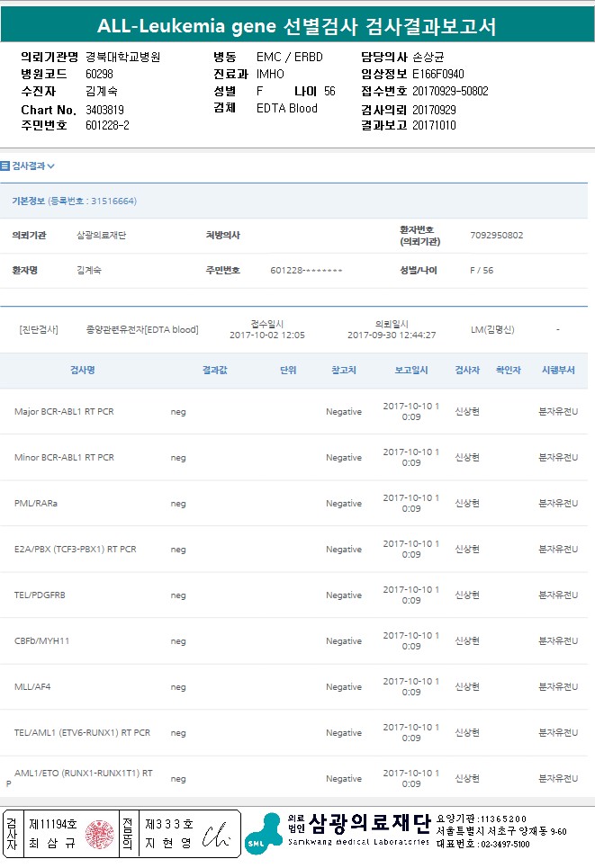Click the list icon beside 검사결과
Screen dimensions: 595x868
(x=5, y=166)
